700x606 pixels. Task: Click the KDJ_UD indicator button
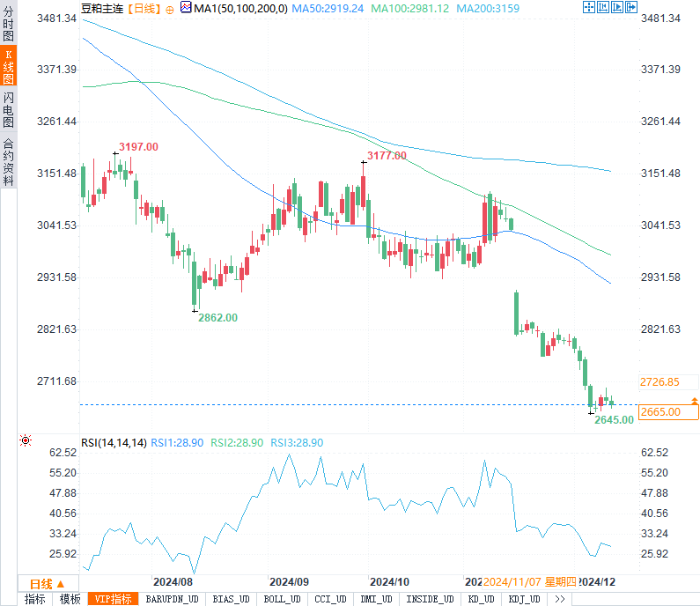point(525,599)
